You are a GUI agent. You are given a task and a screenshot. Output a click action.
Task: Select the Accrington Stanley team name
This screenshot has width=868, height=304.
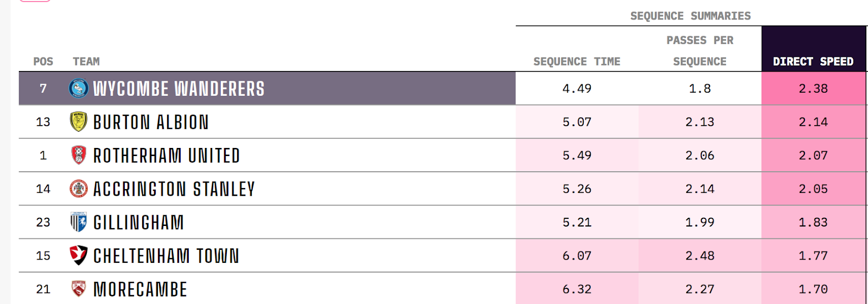coord(174,189)
